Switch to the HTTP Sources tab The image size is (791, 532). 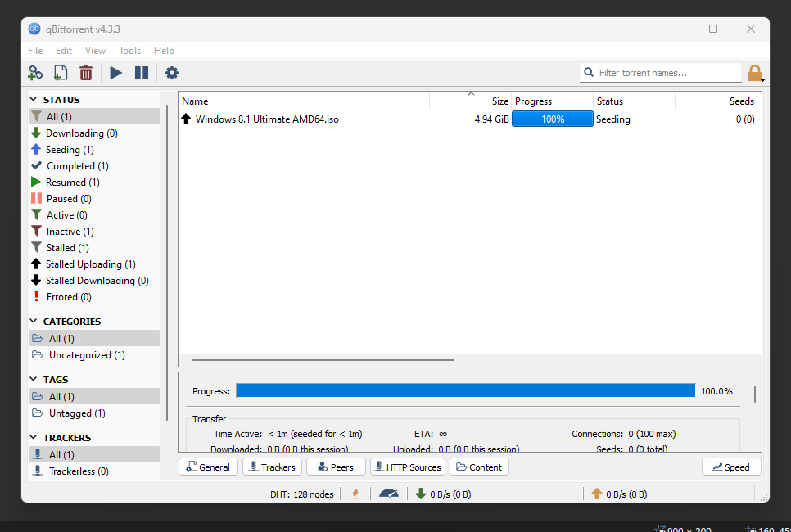(408, 467)
